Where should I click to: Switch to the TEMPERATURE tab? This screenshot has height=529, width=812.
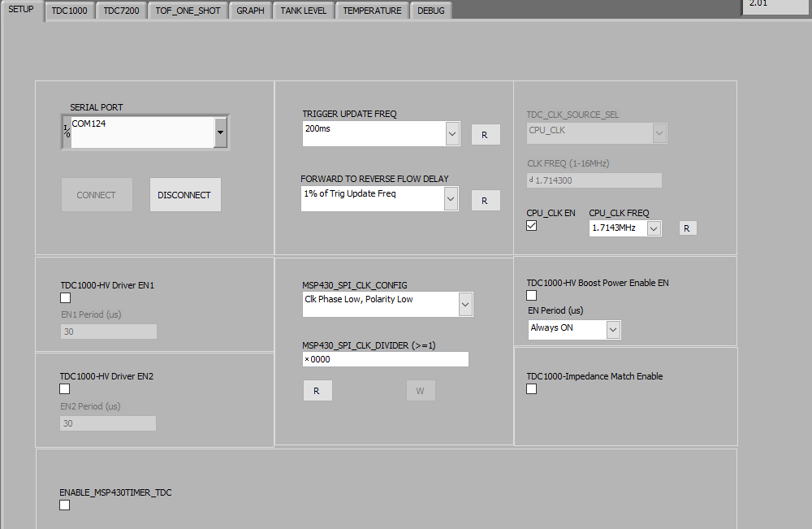[x=373, y=11]
